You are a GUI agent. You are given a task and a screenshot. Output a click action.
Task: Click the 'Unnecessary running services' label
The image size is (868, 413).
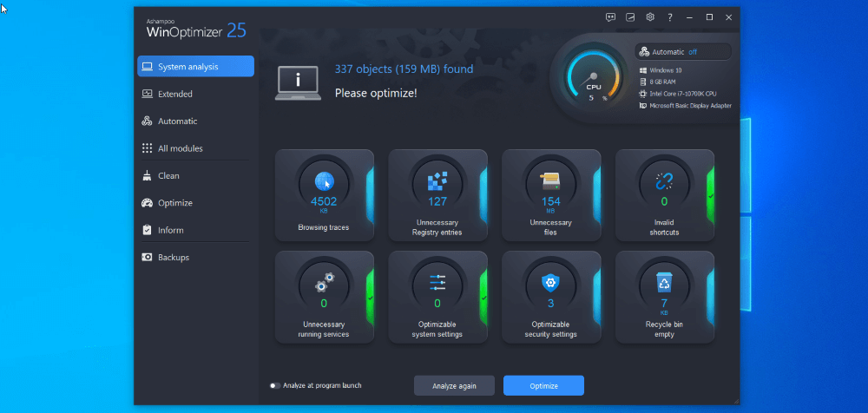[324, 330]
